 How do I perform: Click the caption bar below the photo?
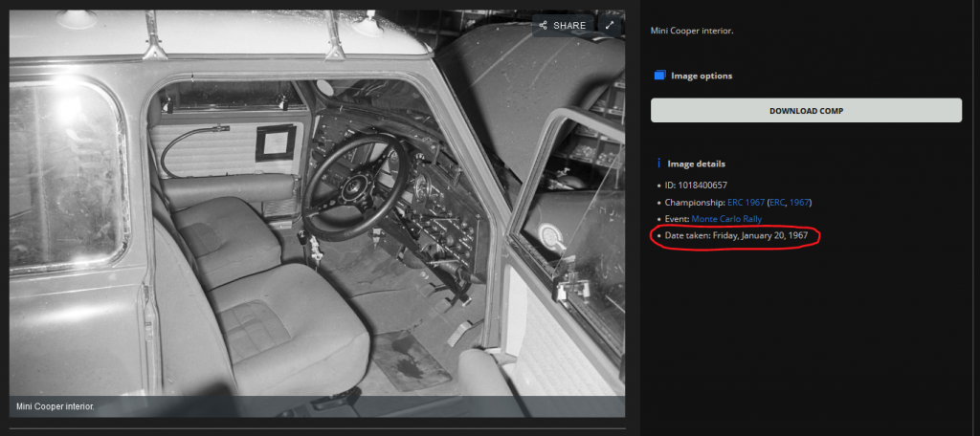316,406
